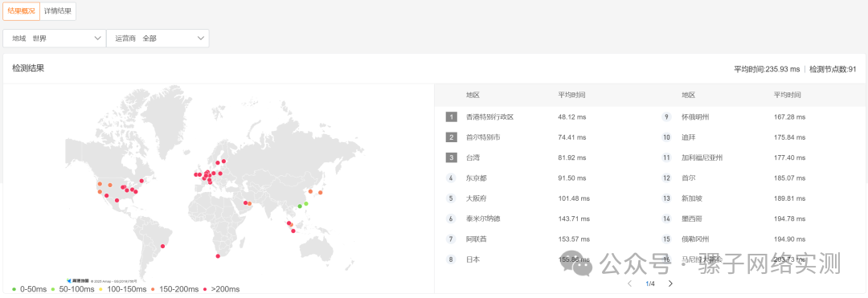Image resolution: width=868 pixels, height=298 pixels.
Task: Click the 首尔特别市 region name
Action: click(483, 137)
